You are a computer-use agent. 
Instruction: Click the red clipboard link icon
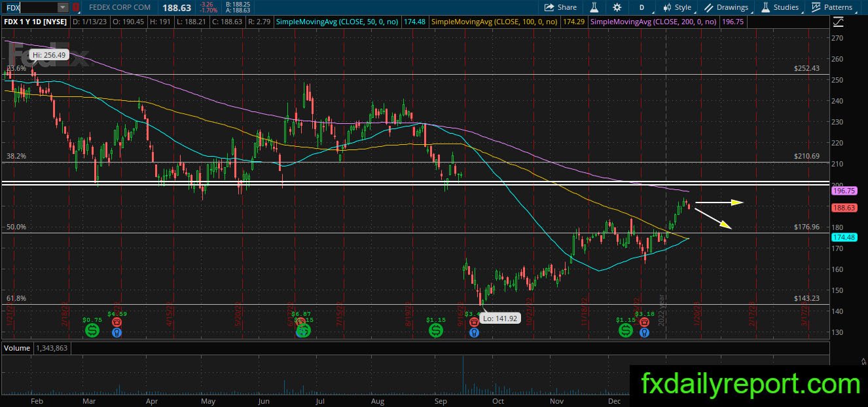[x=75, y=7]
